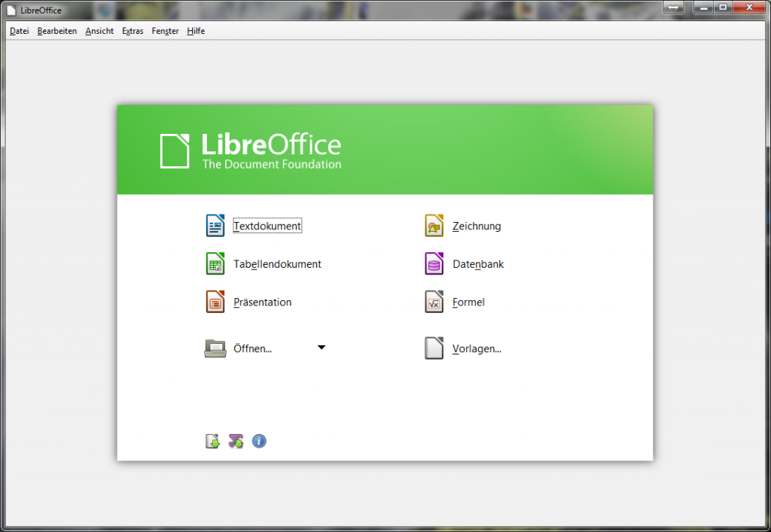Click the Calc Tabellendokument spreadsheet icon
The width and height of the screenshot is (771, 532).
tap(215, 264)
